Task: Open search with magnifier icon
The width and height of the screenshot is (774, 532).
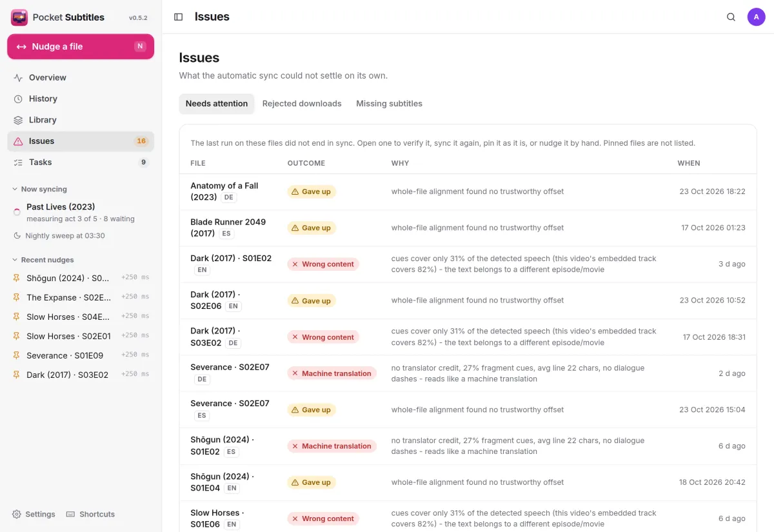Action: pos(731,17)
